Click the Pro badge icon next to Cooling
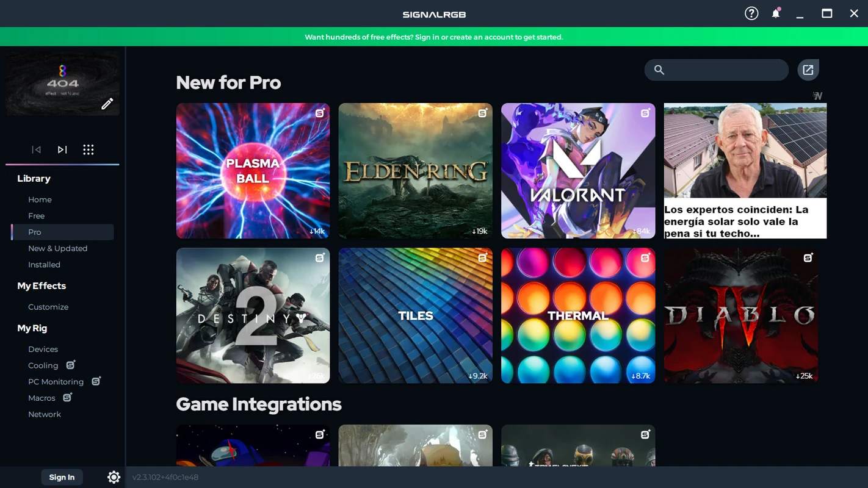The height and width of the screenshot is (488, 868). coord(71,364)
